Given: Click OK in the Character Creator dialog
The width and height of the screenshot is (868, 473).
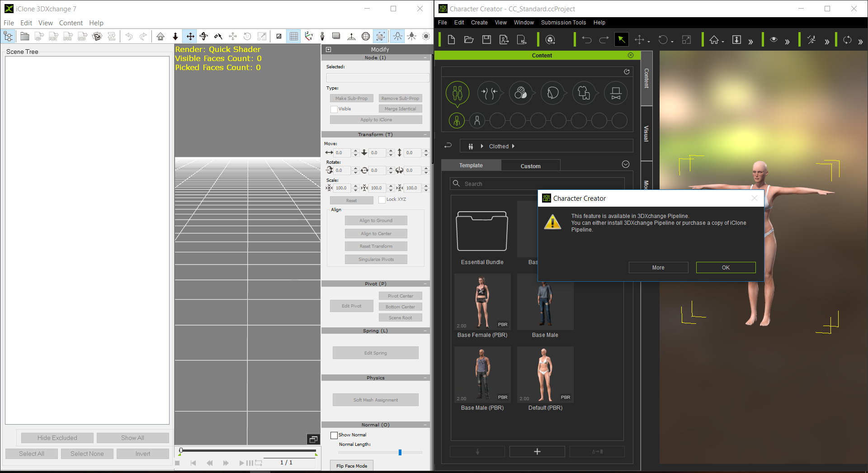Looking at the screenshot, I should coord(726,267).
